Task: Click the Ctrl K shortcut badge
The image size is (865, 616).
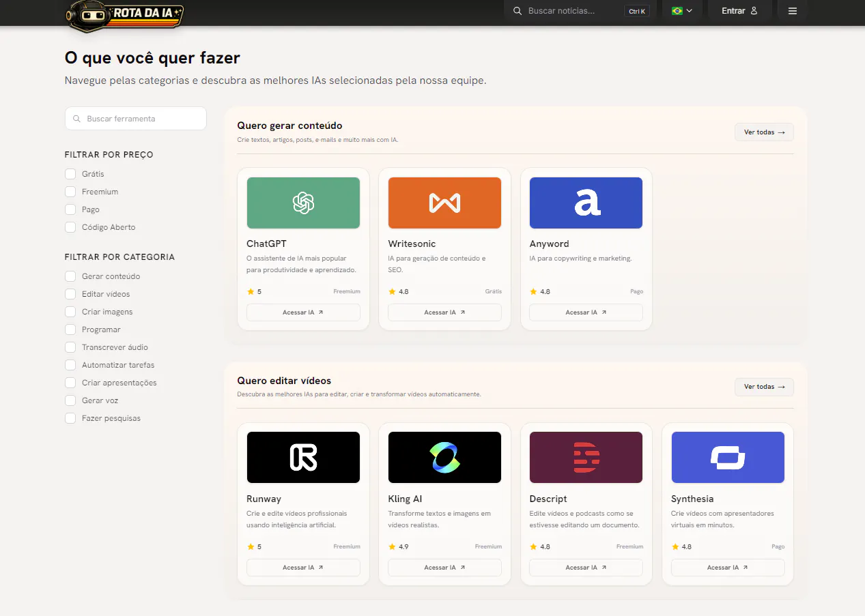Action: coord(636,11)
